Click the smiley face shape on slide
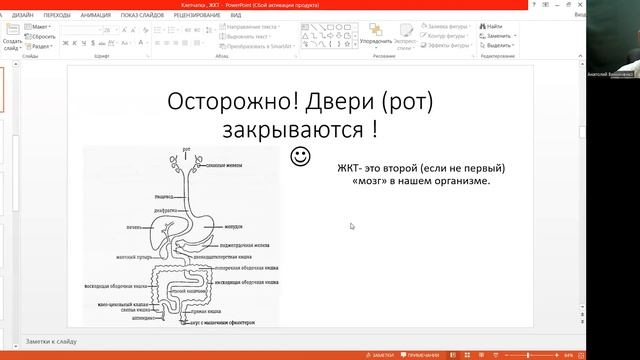This screenshot has height=360, width=640. pyautogui.click(x=300, y=157)
